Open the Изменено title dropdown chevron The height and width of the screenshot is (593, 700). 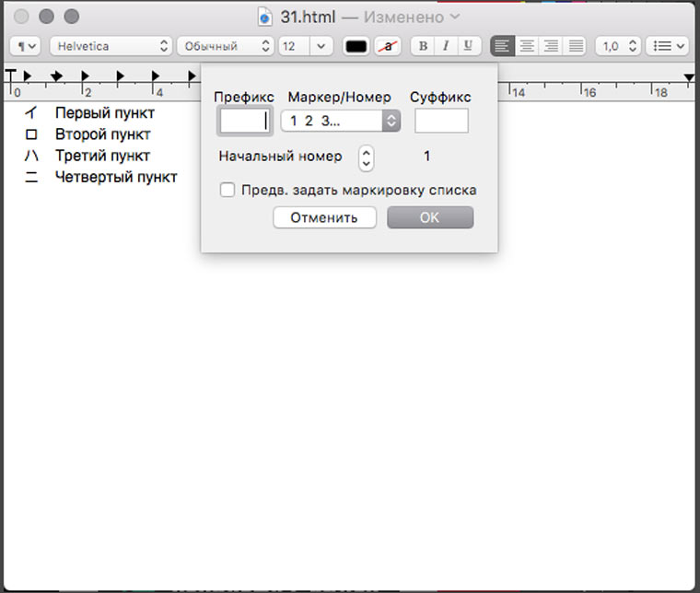pyautogui.click(x=455, y=17)
